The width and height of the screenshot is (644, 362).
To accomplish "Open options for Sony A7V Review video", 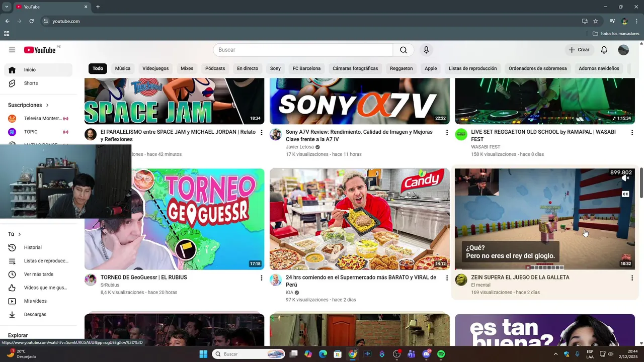I will 447,132.
